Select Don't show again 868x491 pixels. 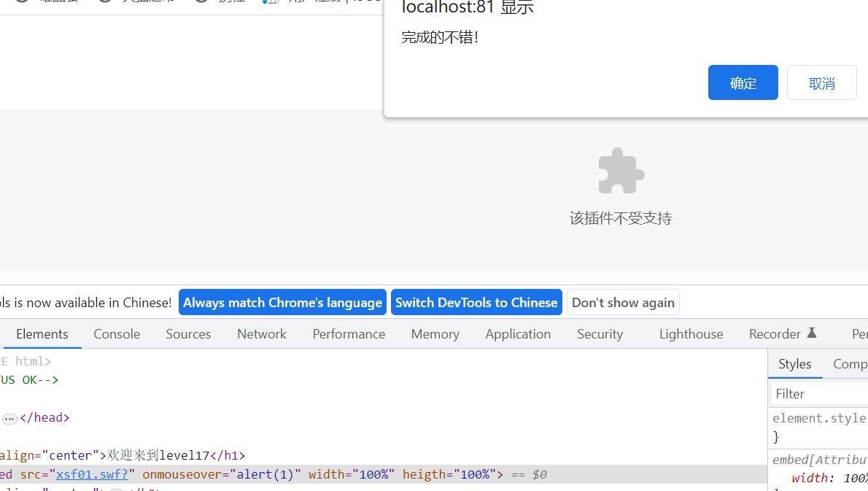tap(623, 302)
